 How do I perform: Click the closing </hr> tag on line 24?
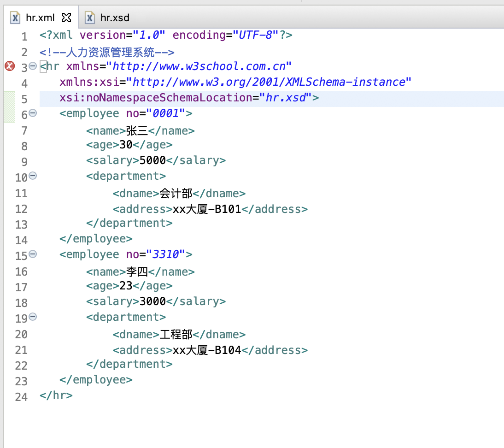pos(56,395)
